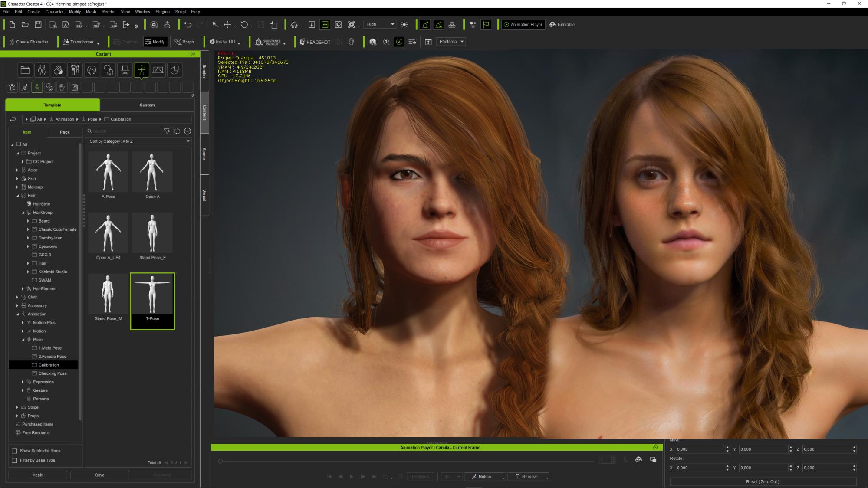
Task: Click the sun lighting icon
Action: coord(404,25)
